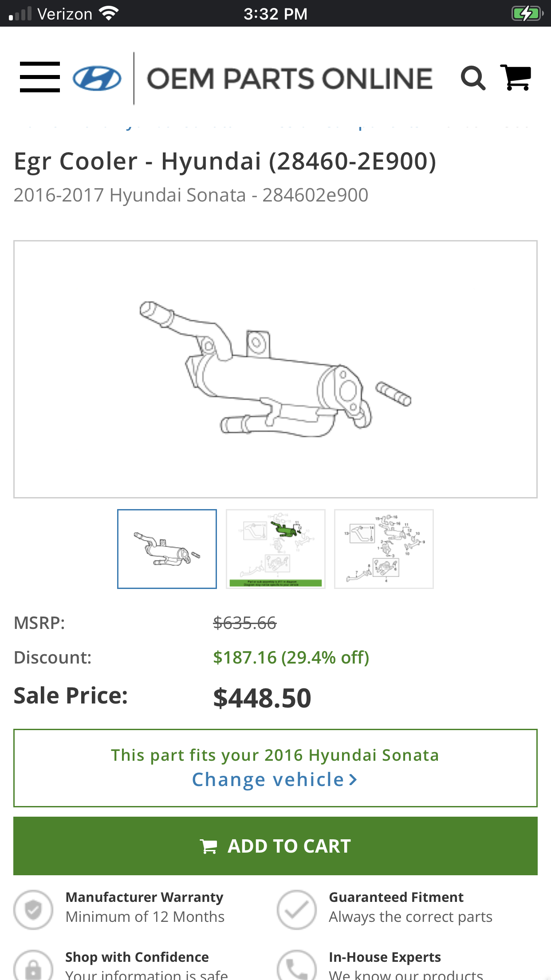Tap the In-House Experts heading text

pyautogui.click(x=385, y=957)
